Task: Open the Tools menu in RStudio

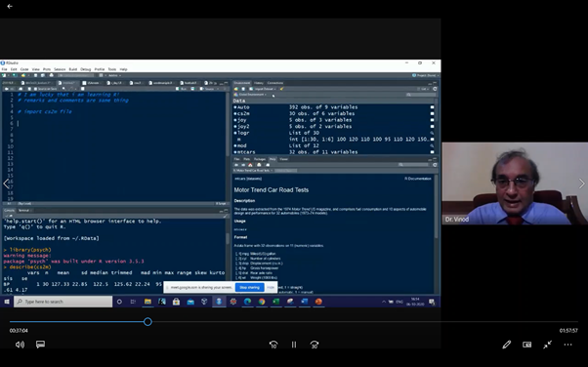Action: [x=112, y=69]
